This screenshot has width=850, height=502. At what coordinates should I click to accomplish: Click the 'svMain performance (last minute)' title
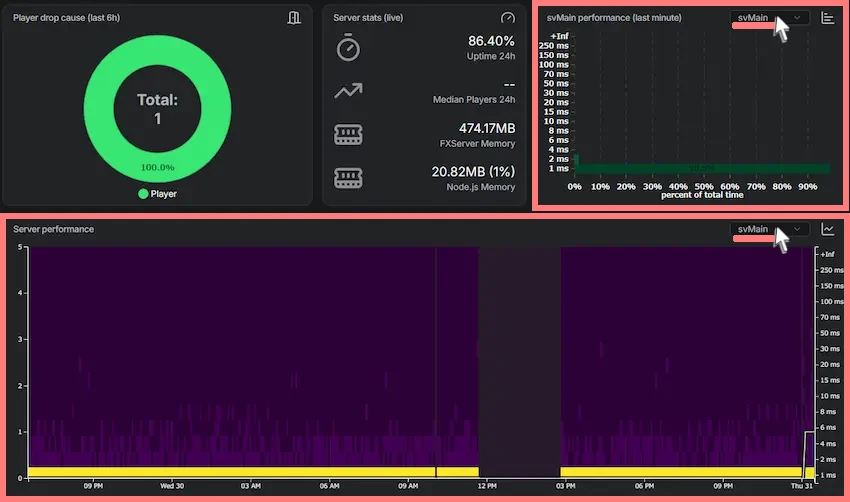pos(614,18)
